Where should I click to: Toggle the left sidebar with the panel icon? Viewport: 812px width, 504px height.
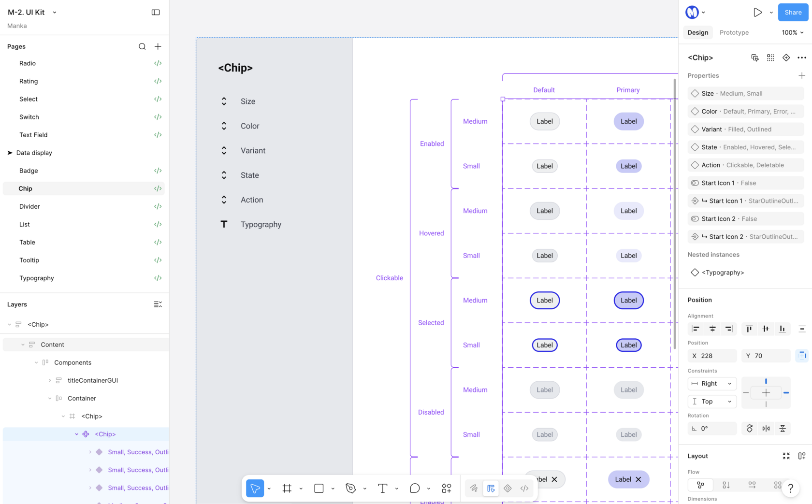[x=156, y=13]
